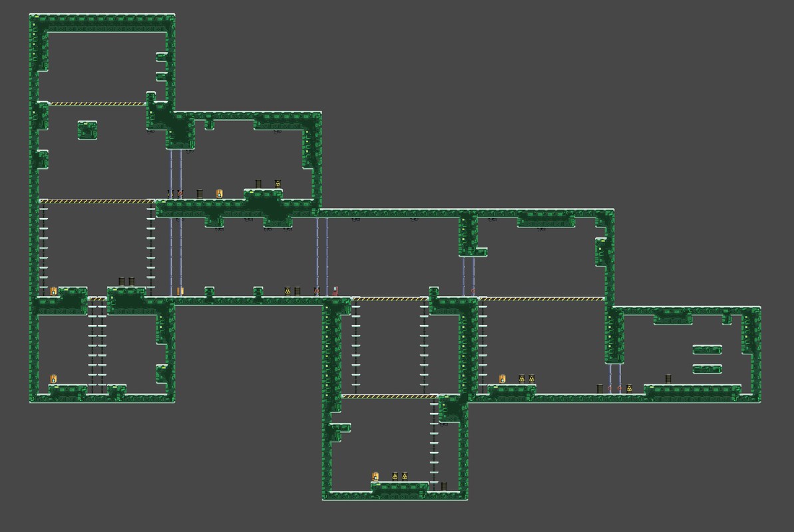The height and width of the screenshot is (532, 794).
Task: Click the double ladders in the left lower room
Action: (x=97, y=346)
